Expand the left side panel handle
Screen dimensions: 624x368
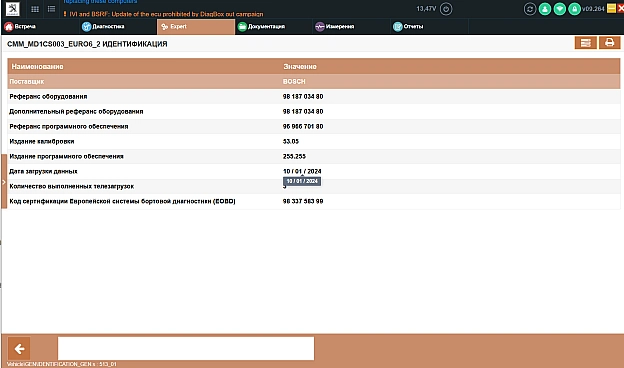[x=4, y=182]
